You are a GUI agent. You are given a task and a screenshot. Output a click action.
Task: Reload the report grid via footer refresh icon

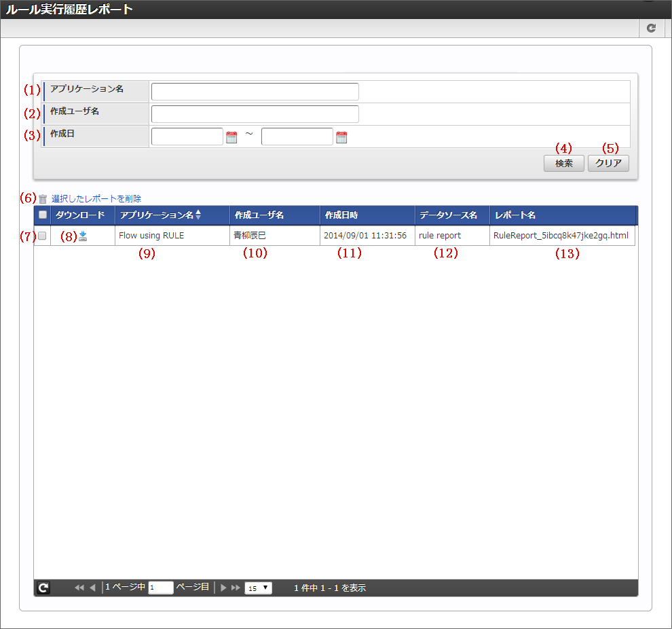point(43,588)
